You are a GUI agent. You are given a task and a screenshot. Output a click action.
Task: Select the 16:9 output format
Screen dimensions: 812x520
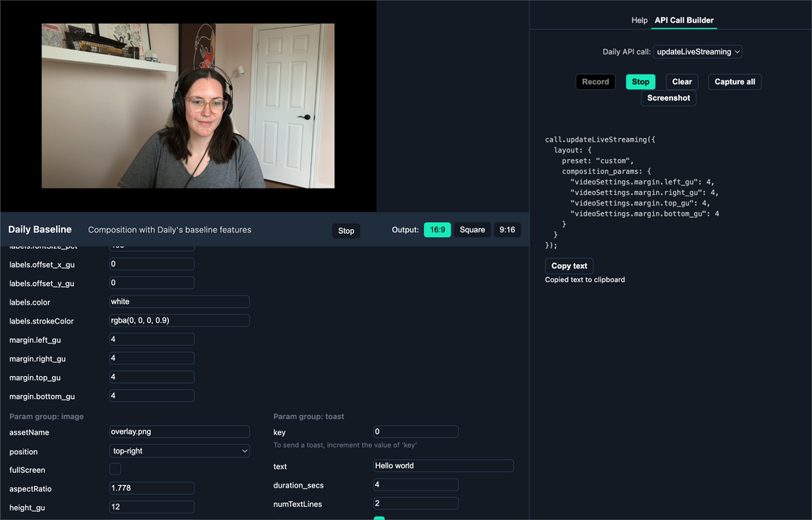437,230
